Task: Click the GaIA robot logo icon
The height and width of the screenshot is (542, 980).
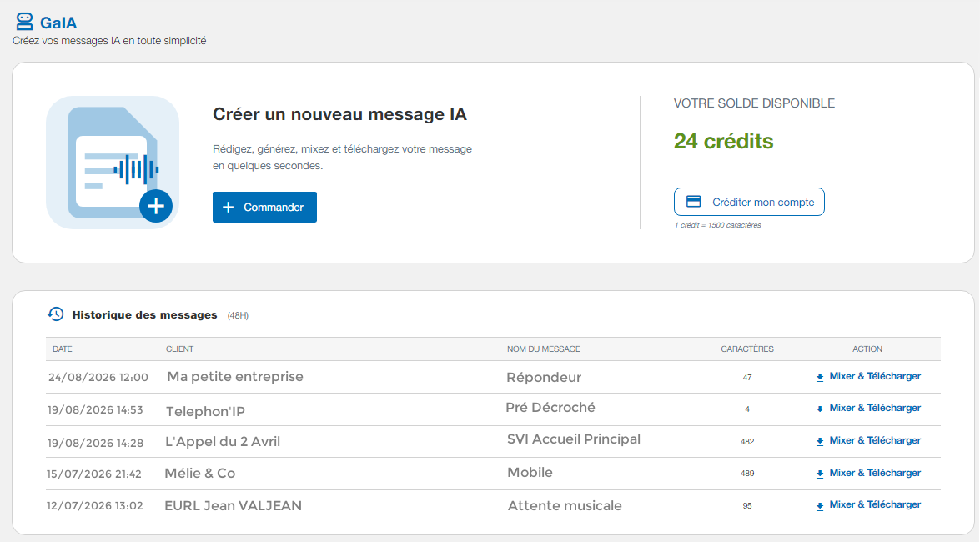Action: [x=24, y=22]
